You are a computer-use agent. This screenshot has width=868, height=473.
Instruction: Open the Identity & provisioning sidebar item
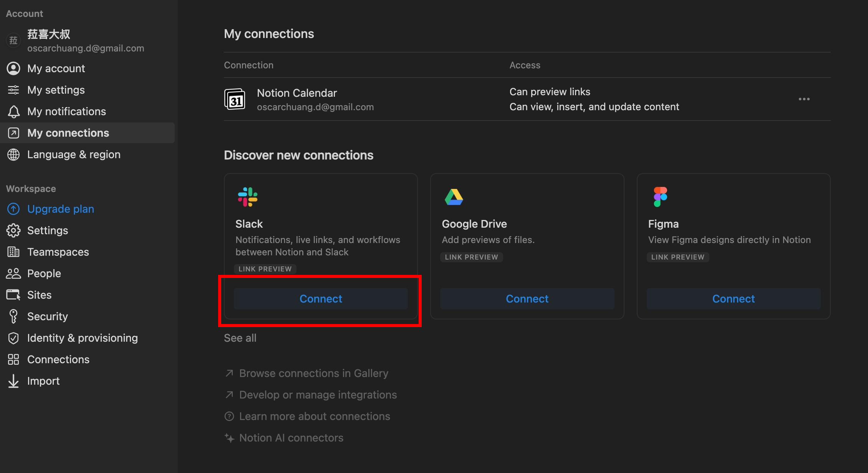[x=88, y=338]
